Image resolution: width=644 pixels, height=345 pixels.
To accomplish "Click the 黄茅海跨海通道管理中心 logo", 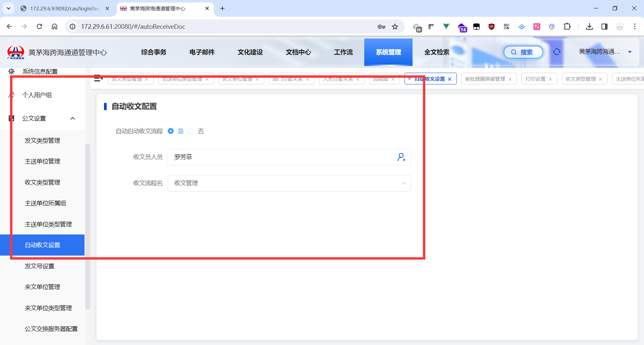I will pyautogui.click(x=16, y=52).
